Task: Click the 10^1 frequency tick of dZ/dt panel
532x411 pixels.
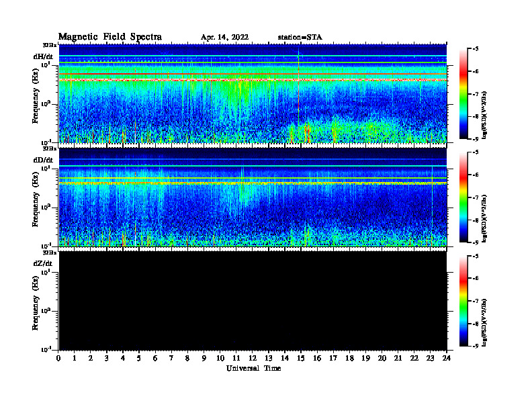Action: pos(46,272)
